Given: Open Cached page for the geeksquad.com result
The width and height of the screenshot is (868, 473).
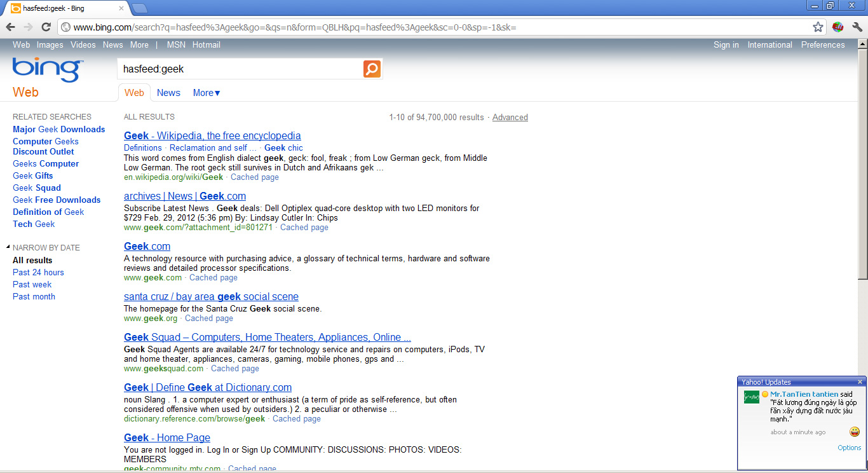Looking at the screenshot, I should [x=235, y=369].
